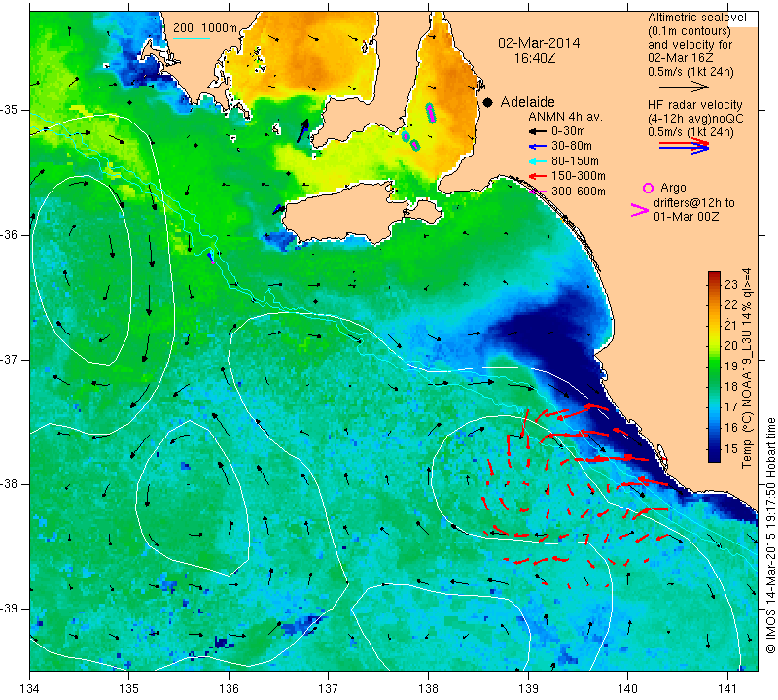This screenshot has width=778, height=700.
Task: Select the 30-80m blue arrow legend icon
Action: point(538,147)
